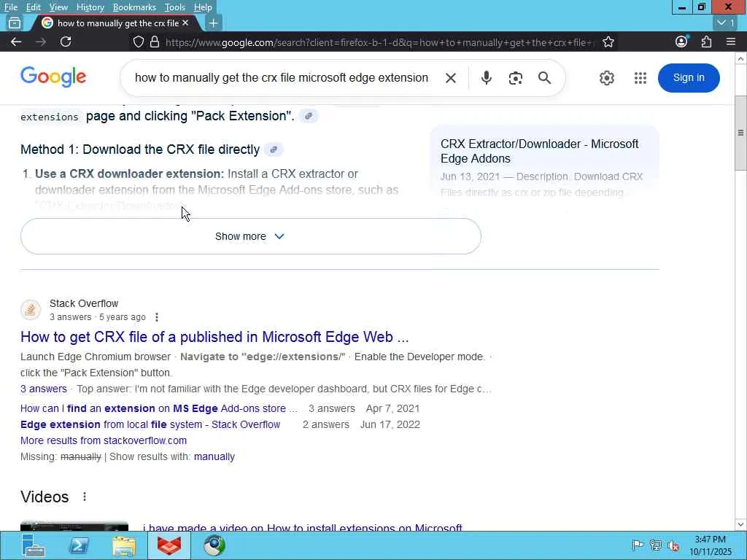
Task: Open File Explorer from the taskbar
Action: pyautogui.click(x=124, y=545)
